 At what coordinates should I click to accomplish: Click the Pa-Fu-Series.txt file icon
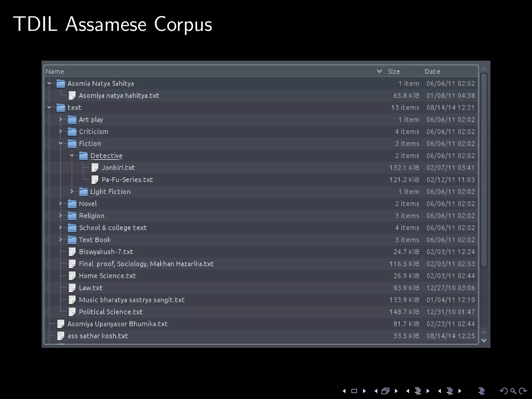[x=95, y=180]
